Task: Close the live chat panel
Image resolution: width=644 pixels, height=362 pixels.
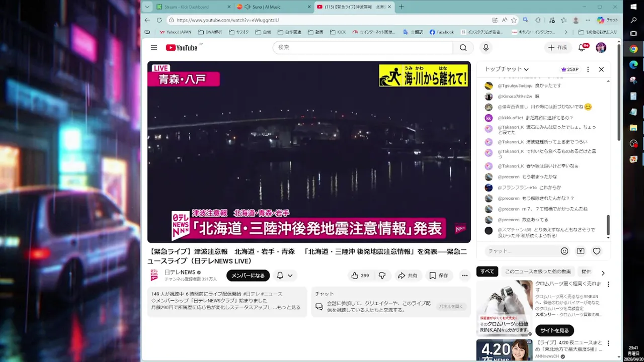Action: tap(601, 69)
